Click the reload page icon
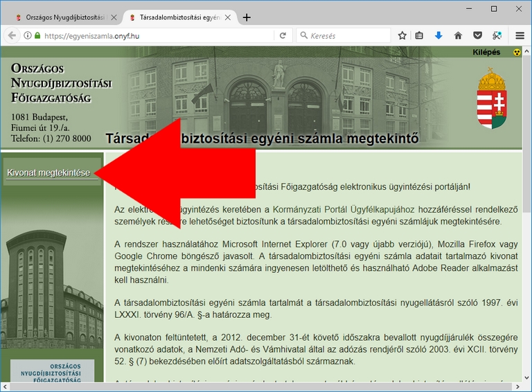The height and width of the screenshot is (392, 532). pos(283,35)
